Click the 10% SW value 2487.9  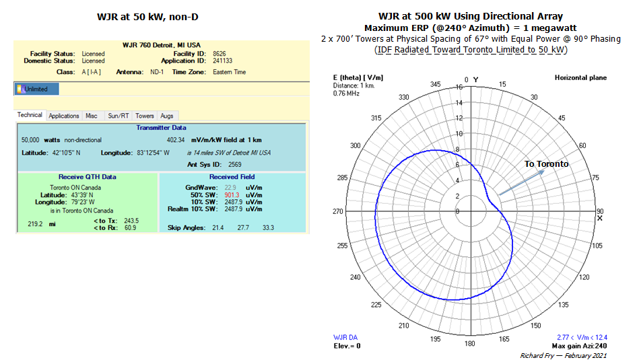234,202
